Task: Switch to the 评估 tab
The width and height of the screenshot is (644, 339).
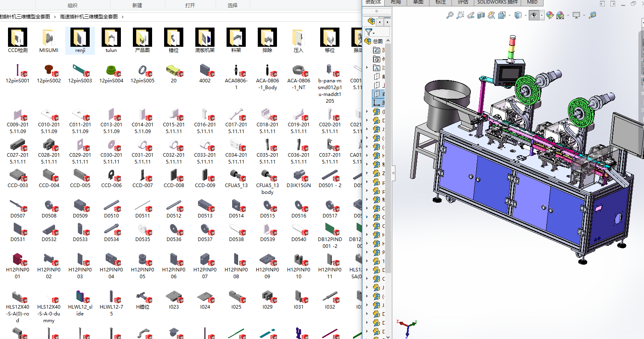Action: pos(463,2)
